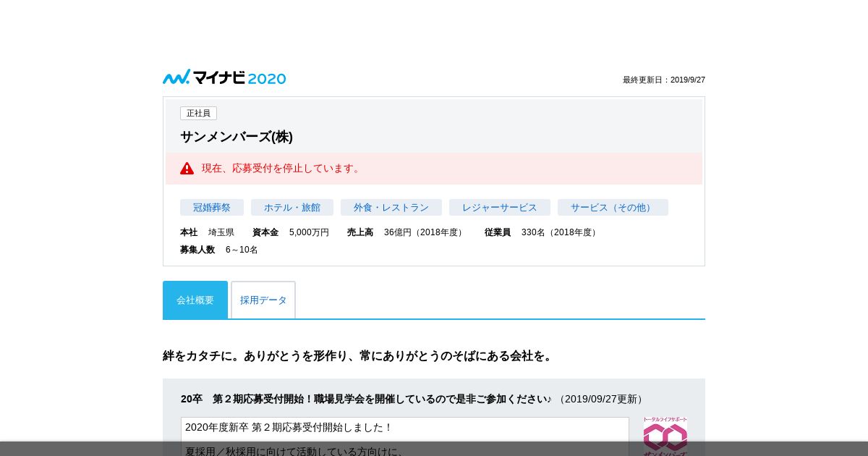
Task: Click the 募集人数 6～10名 value
Action: click(242, 250)
